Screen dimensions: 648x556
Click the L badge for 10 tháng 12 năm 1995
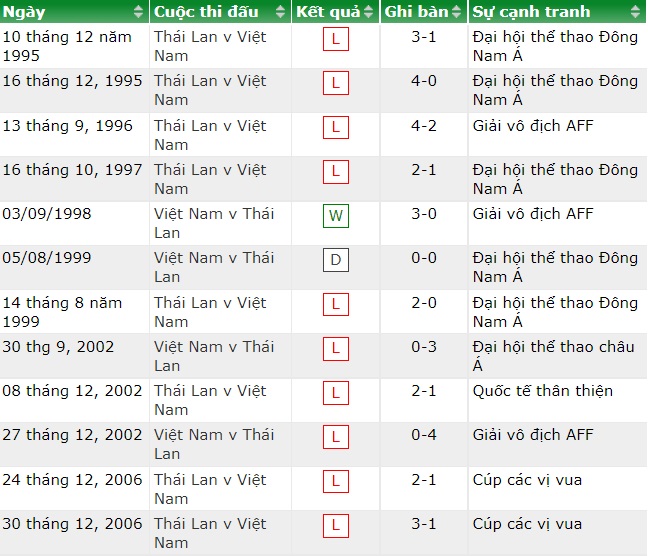point(336,39)
